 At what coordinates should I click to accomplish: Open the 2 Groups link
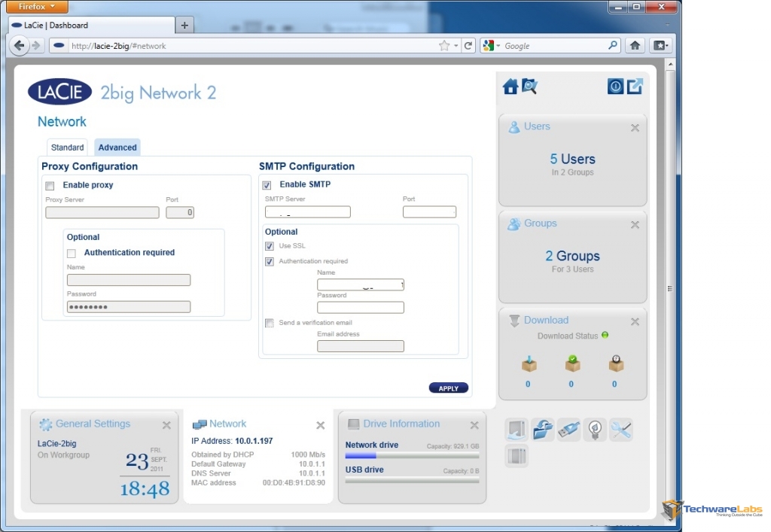pos(572,256)
